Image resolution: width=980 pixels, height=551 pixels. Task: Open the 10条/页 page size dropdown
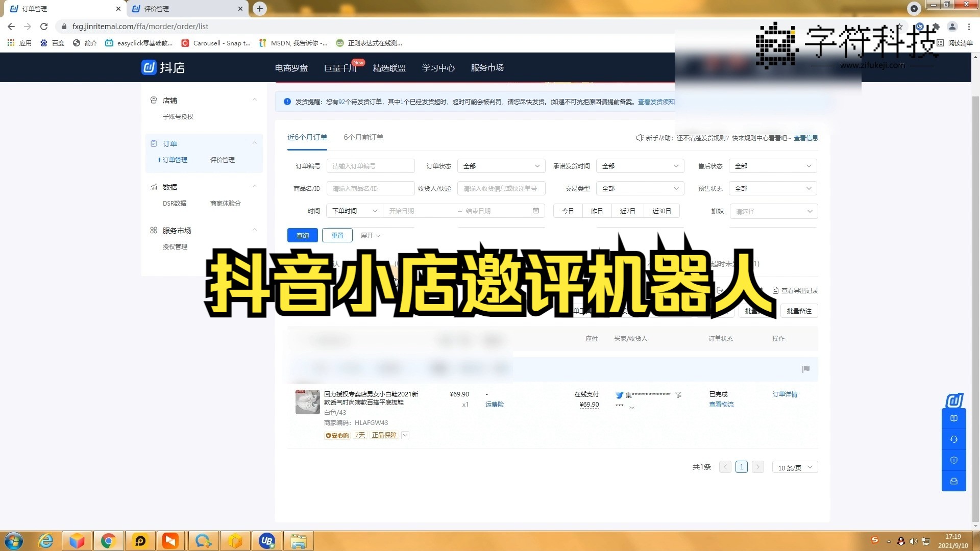(795, 467)
